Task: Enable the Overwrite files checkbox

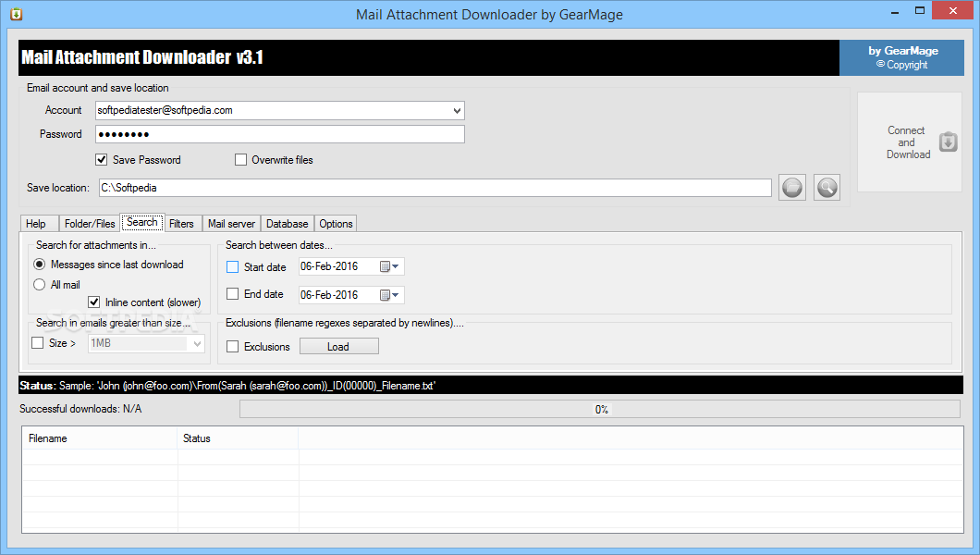Action: click(240, 160)
